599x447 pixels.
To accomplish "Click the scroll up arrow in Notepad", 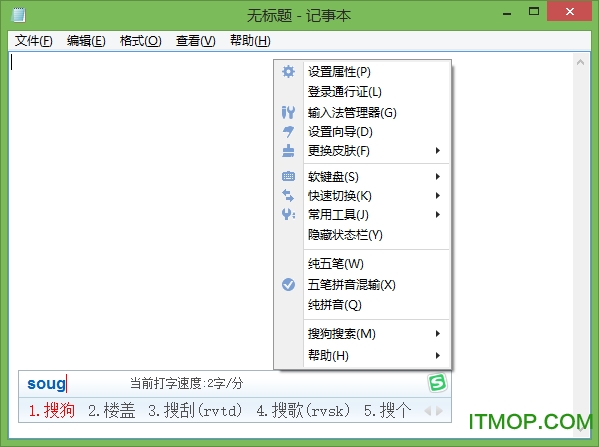I will click(580, 62).
